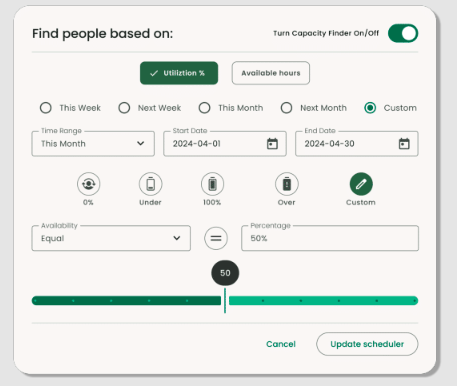The image size is (457, 386).
Task: Open the Availability dropdown
Action: [x=111, y=238]
